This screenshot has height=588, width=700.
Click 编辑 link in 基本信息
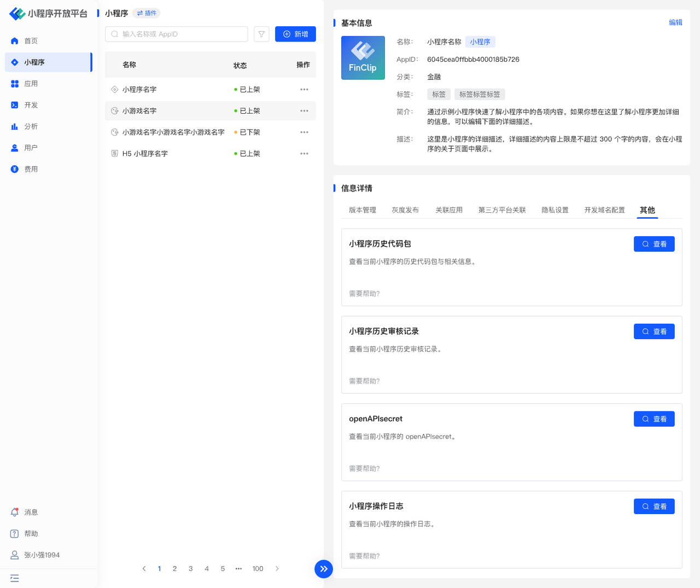(x=675, y=22)
